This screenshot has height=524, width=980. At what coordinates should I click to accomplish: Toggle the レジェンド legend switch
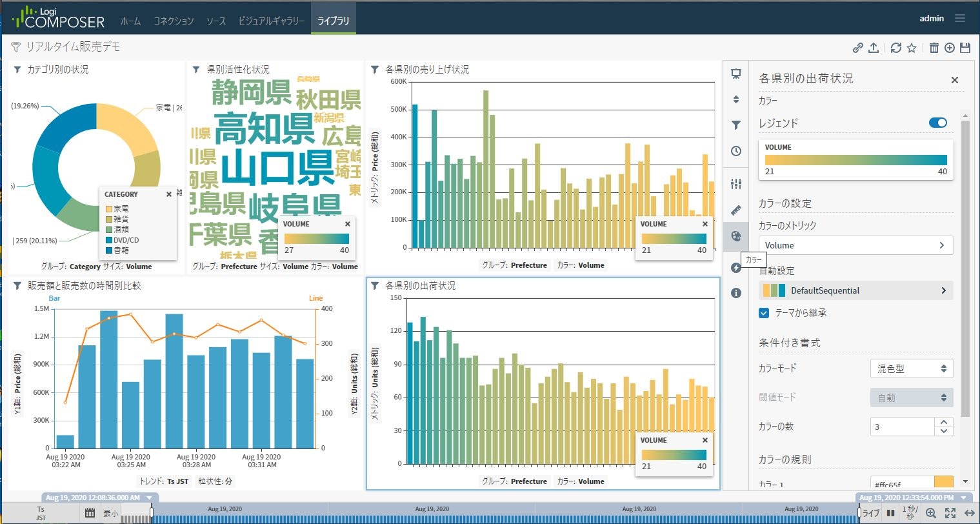[937, 123]
